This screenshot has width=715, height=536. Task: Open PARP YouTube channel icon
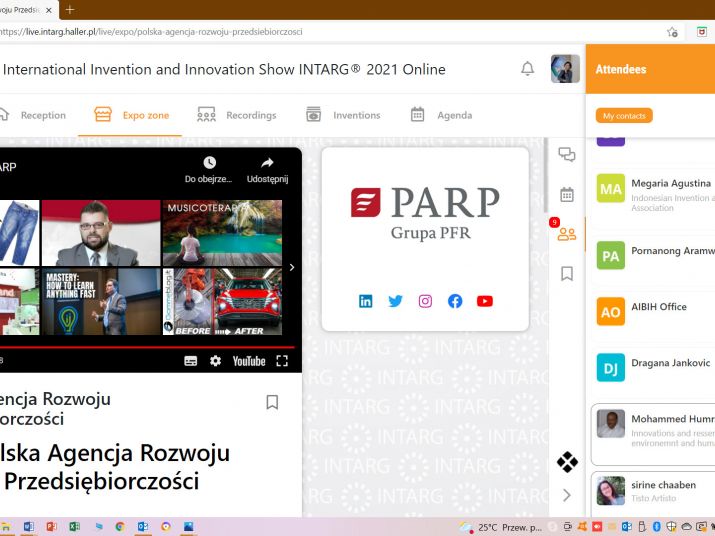pos(485,301)
